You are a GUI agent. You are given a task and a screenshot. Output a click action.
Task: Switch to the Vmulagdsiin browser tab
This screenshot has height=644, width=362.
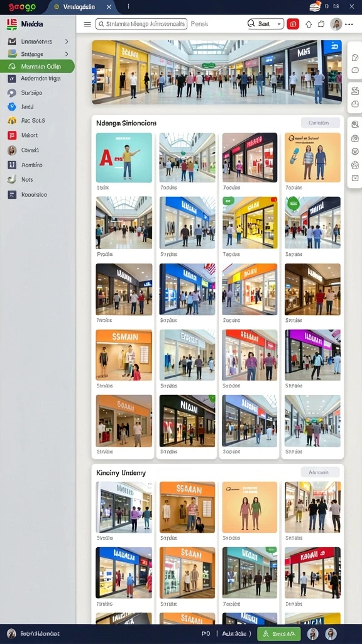coord(82,7)
